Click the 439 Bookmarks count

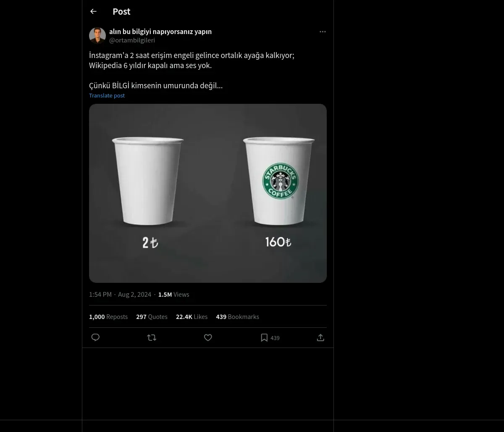pos(237,317)
